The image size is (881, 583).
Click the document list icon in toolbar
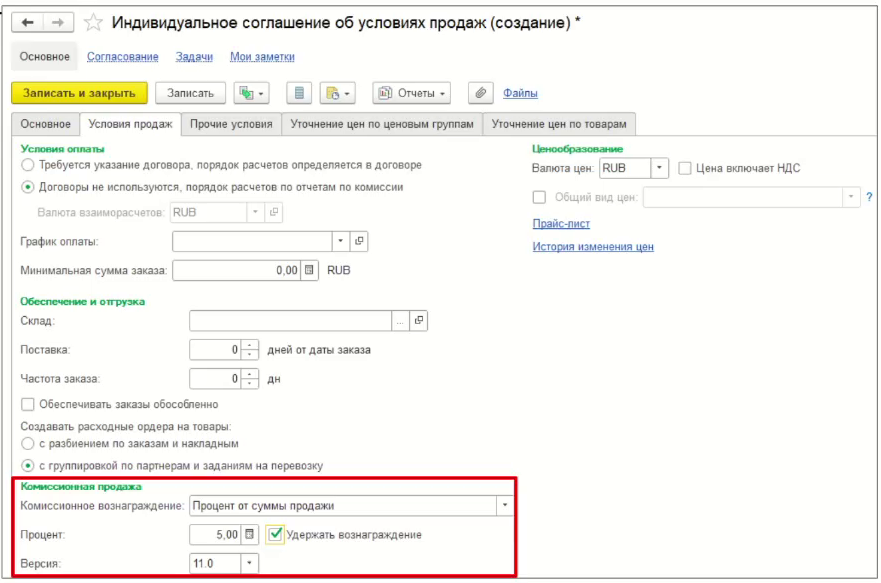(x=299, y=93)
